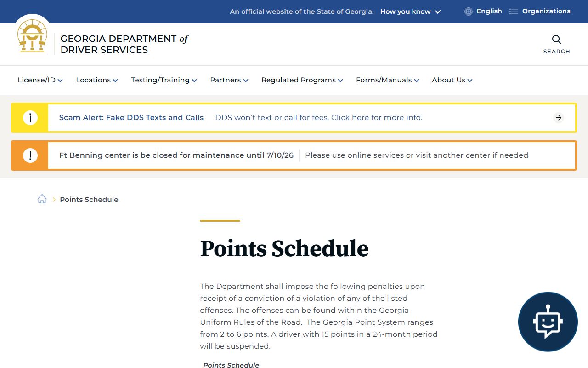Click the orange exclamation alert icon
588x368 pixels.
[x=30, y=155]
